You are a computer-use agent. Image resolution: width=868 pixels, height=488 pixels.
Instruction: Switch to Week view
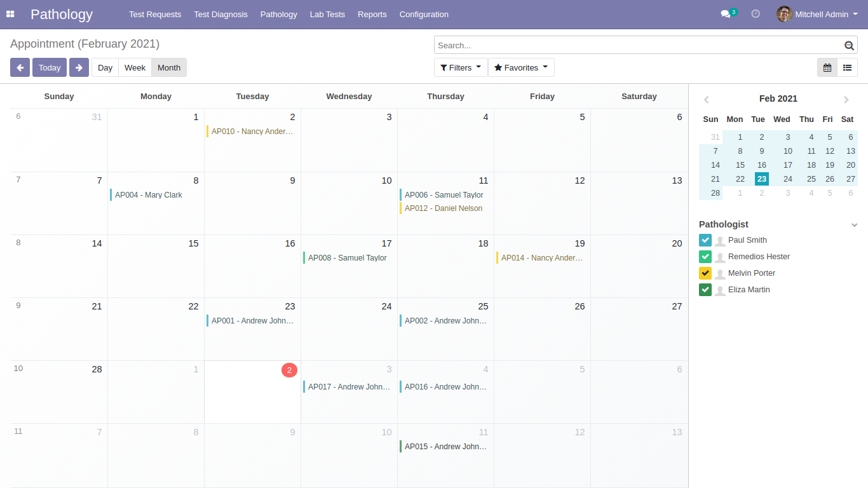click(135, 67)
